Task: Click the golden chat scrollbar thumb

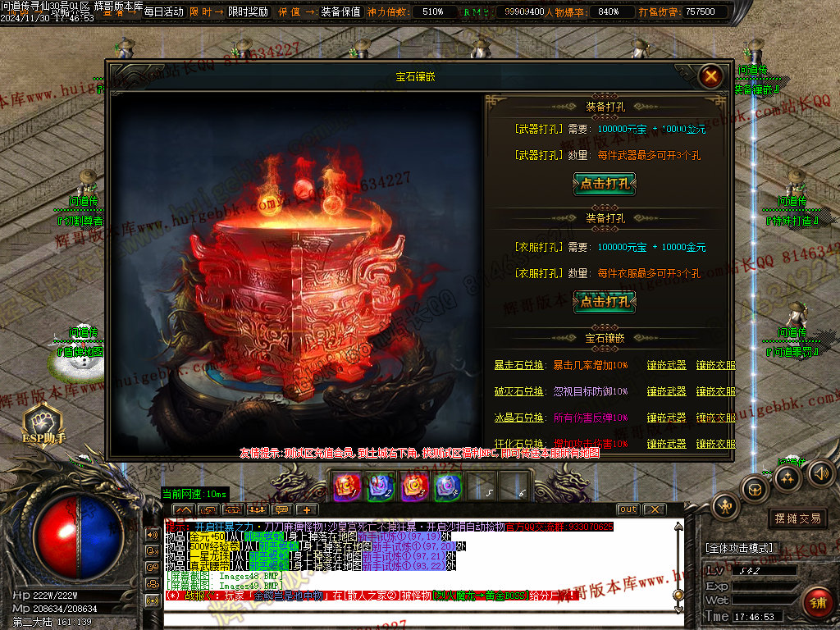Action: point(678,596)
